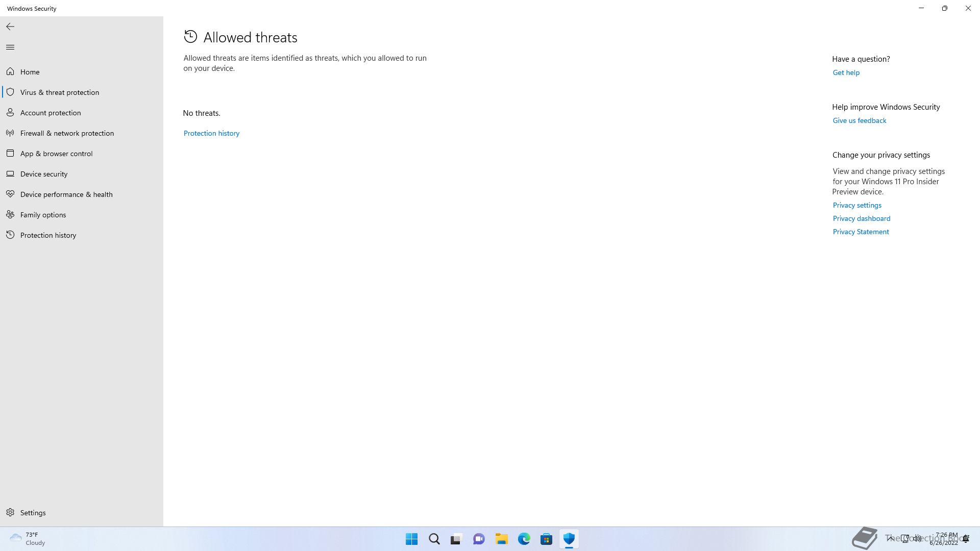Click the 'No threats.' text
Viewport: 980px width, 551px height.
202,113
